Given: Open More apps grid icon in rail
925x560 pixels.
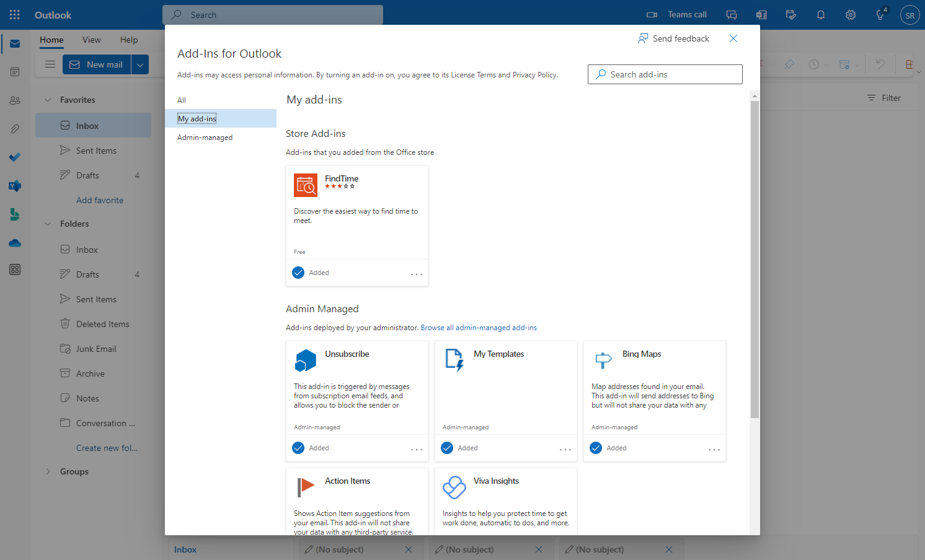Looking at the screenshot, I should (15, 269).
